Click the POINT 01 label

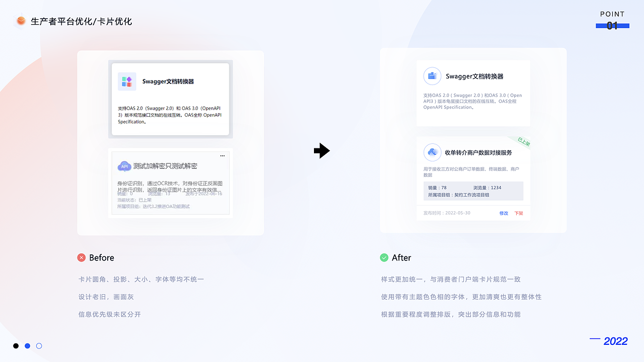(x=612, y=20)
